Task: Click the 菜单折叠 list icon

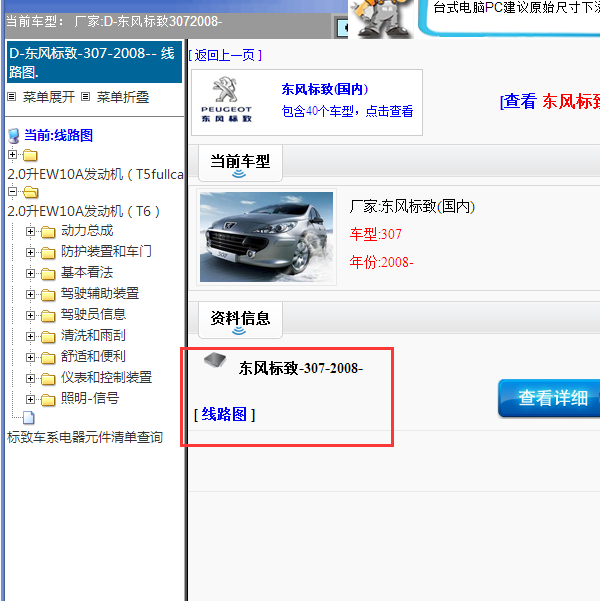Action: [85, 97]
